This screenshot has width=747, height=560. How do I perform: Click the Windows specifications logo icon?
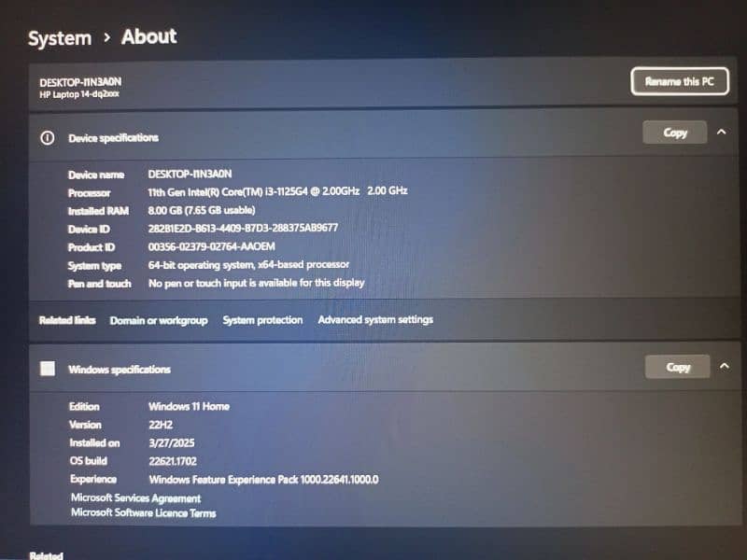coord(48,368)
